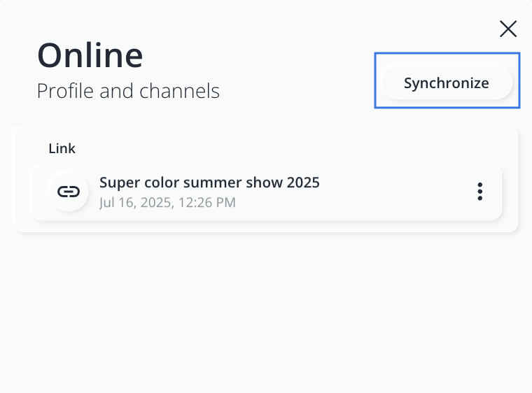Open the Super color summer show link row

pyautogui.click(x=266, y=192)
